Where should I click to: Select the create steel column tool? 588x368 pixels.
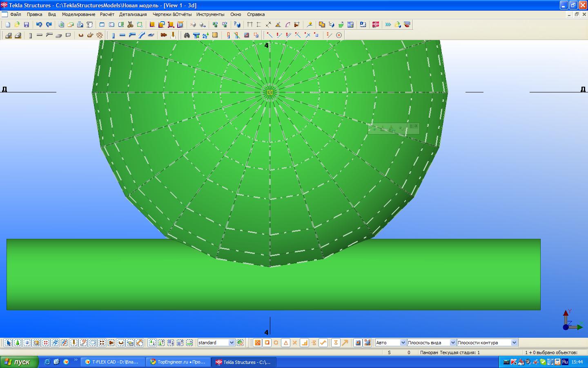pos(113,35)
